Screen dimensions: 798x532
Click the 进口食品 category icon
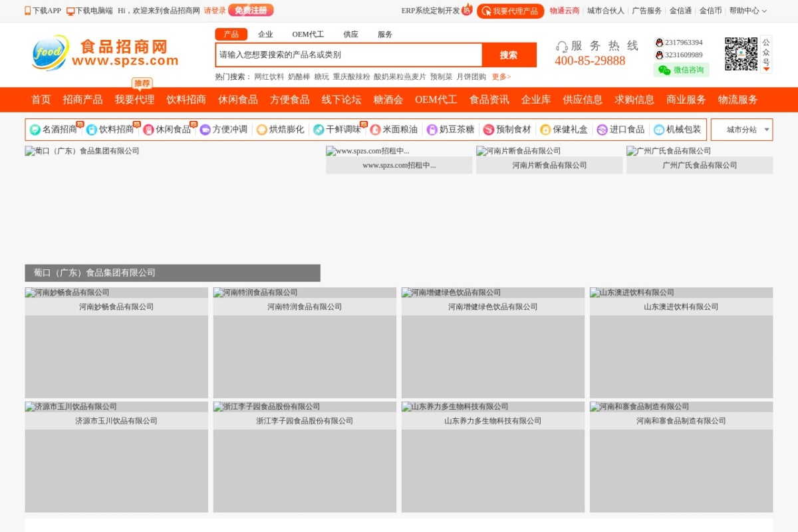[x=602, y=130]
